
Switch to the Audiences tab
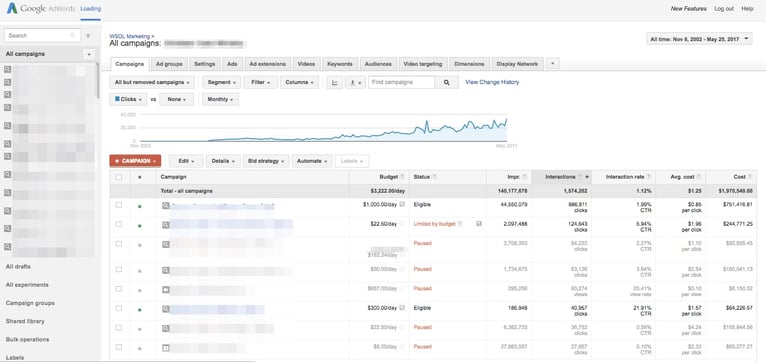click(x=378, y=64)
